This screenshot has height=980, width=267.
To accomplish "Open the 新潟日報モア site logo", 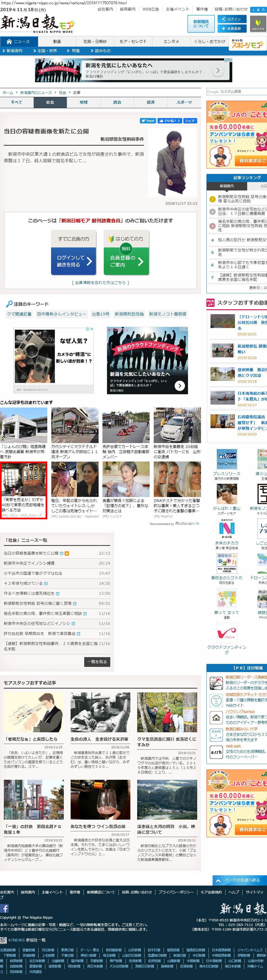I will tap(37, 24).
